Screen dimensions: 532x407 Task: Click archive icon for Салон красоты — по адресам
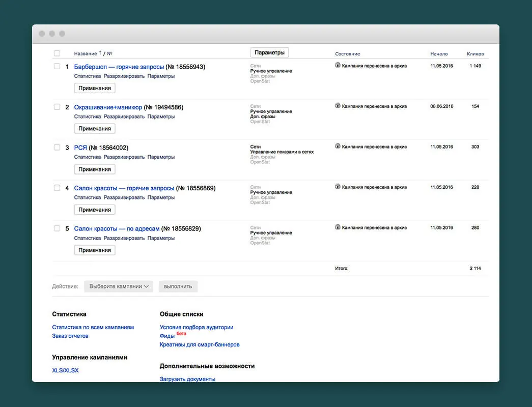338,227
